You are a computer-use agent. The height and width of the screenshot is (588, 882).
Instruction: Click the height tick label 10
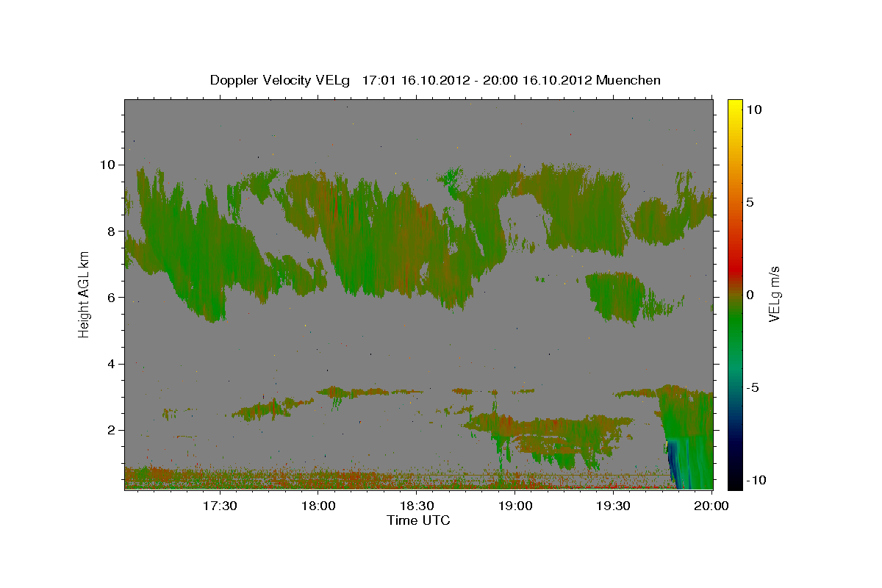pos(110,165)
